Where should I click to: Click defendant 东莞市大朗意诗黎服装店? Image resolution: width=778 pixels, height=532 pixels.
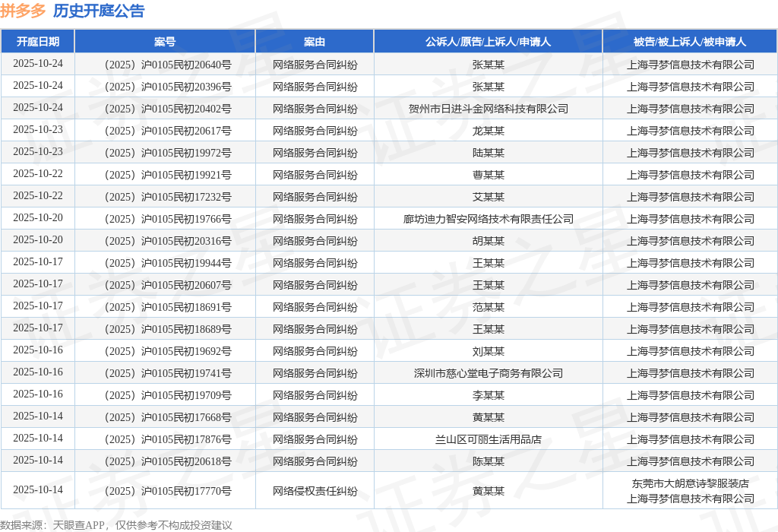[x=690, y=483]
